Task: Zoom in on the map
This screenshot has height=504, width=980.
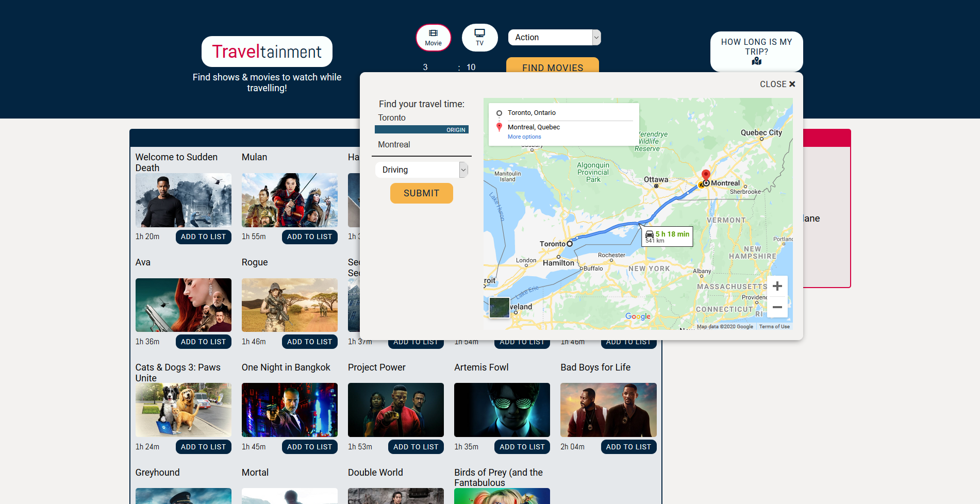Action: [x=777, y=286]
